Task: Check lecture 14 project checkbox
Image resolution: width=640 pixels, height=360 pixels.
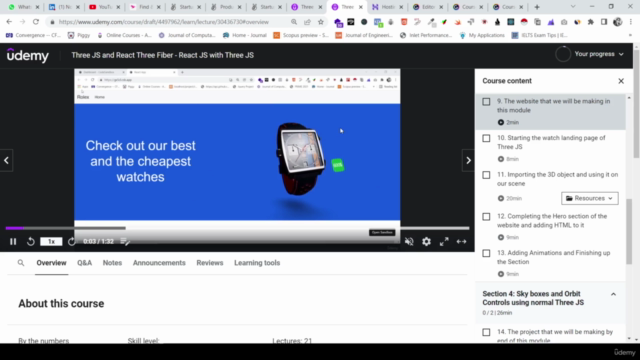Action: pos(486,332)
